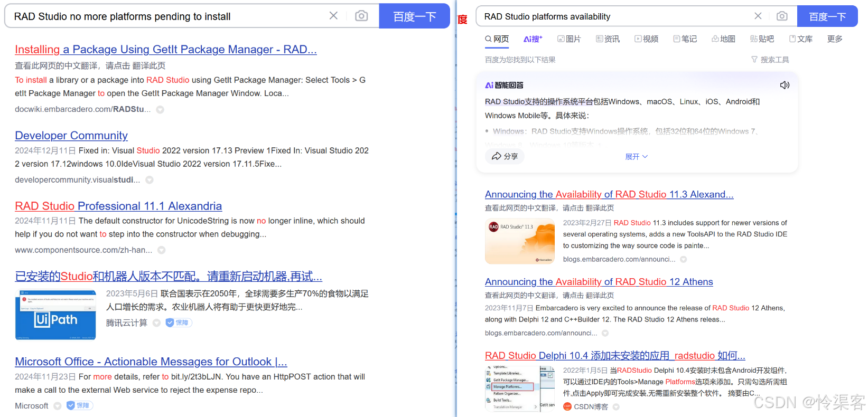Viewport: 868px width, 417px height.
Task: Click the 分享 share button
Action: tap(505, 156)
